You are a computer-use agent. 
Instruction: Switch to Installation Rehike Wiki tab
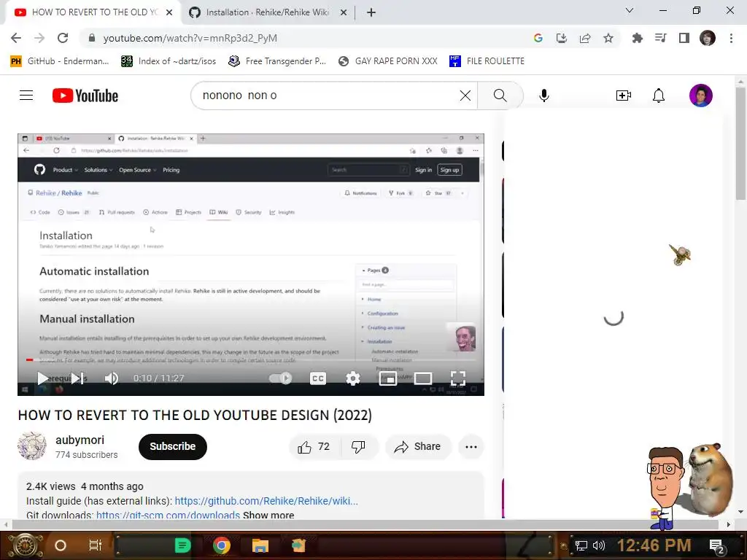click(267, 12)
